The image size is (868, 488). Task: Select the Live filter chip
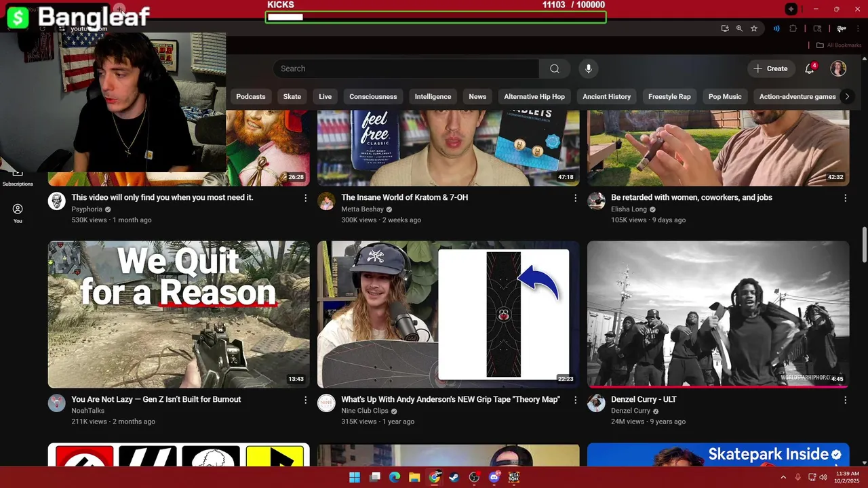tap(325, 96)
